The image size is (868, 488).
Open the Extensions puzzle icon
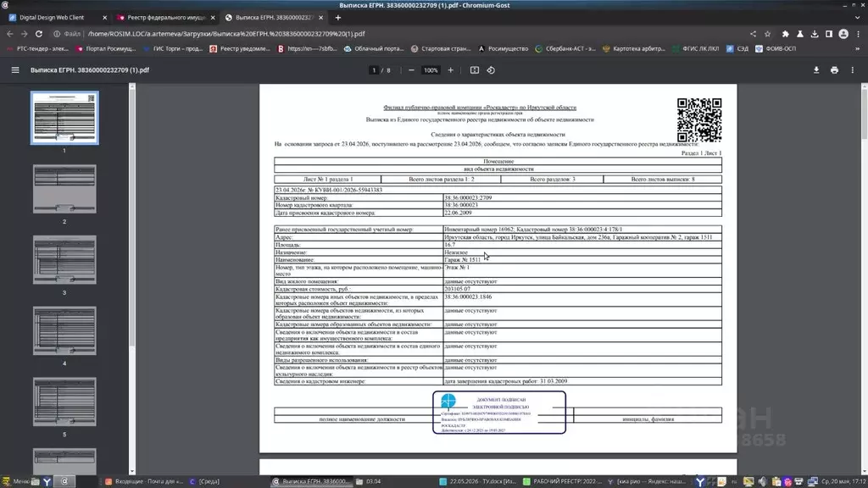[786, 34]
